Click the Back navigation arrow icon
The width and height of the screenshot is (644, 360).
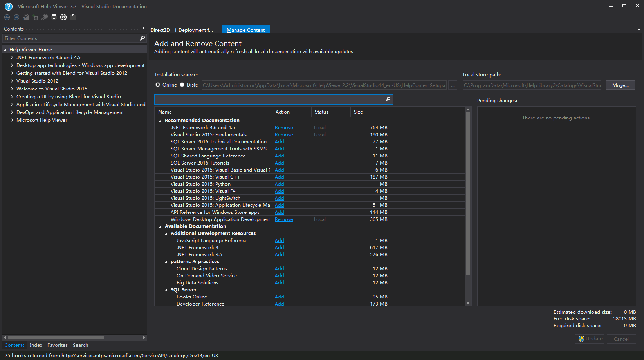pos(7,17)
